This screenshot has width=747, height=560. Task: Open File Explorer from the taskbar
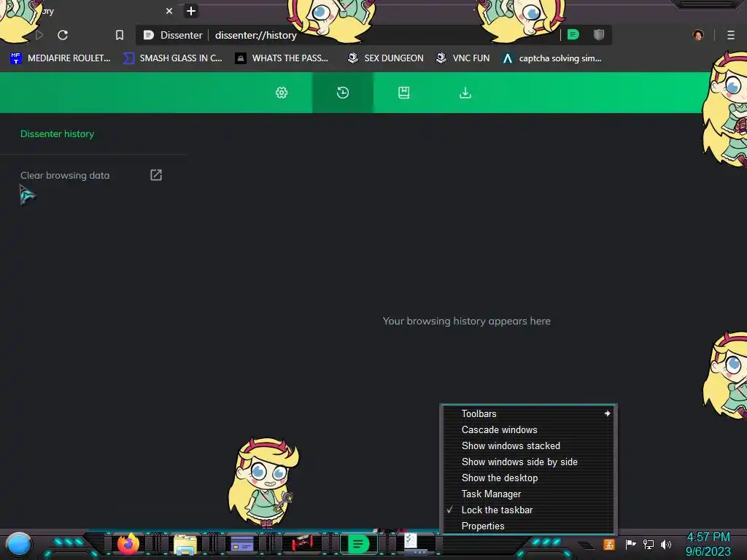[185, 544]
